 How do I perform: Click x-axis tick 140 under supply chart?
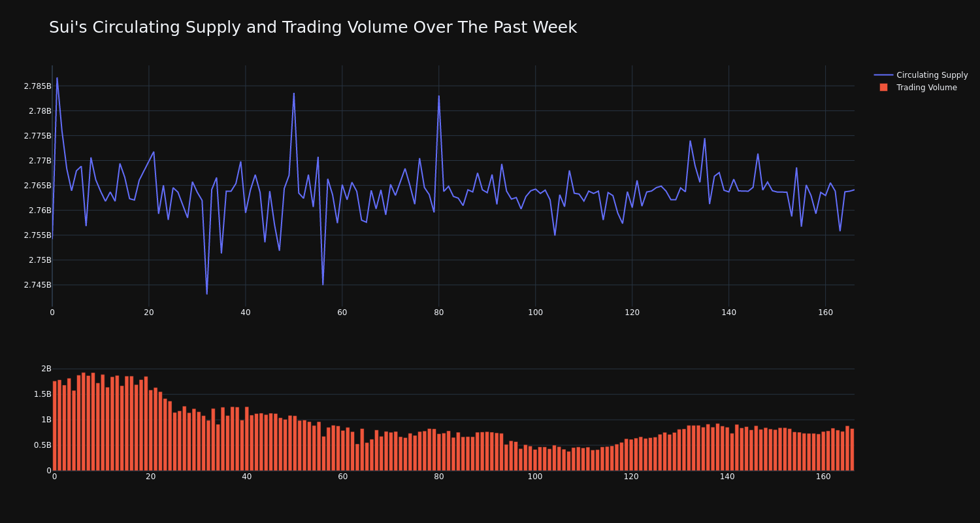tap(729, 312)
